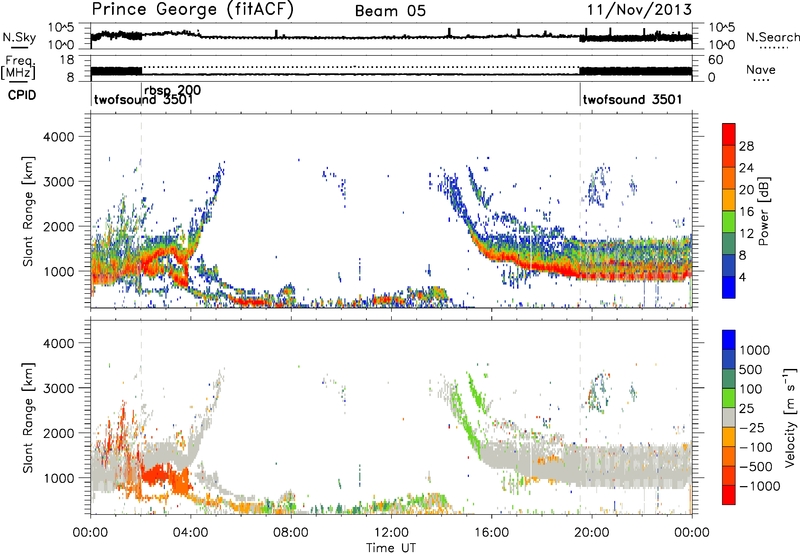The width and height of the screenshot is (800, 554).
Task: Click the 'Prince George (fitACF)' title
Action: tap(192, 10)
